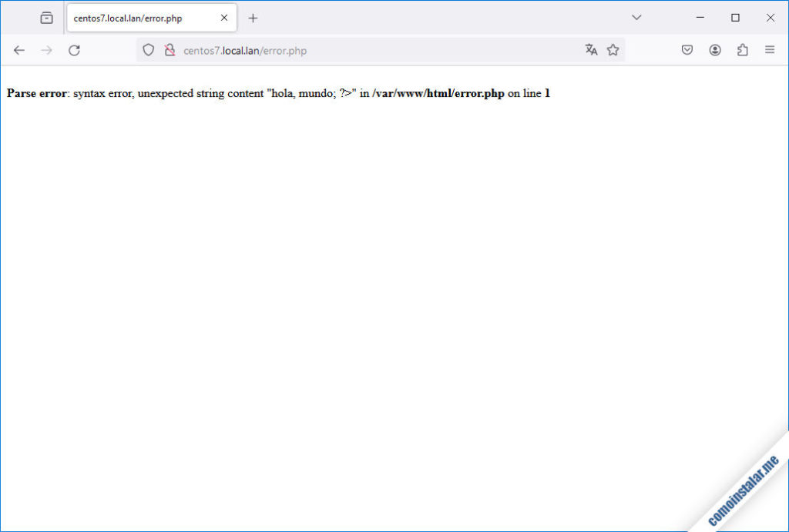This screenshot has width=789, height=532.
Task: Maximize the Firefox window
Action: click(x=735, y=18)
